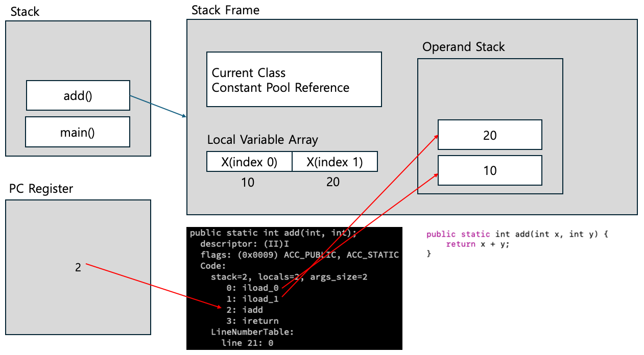644x355 pixels.
Task: Click the Operand Stack label
Action: pyautogui.click(x=463, y=47)
